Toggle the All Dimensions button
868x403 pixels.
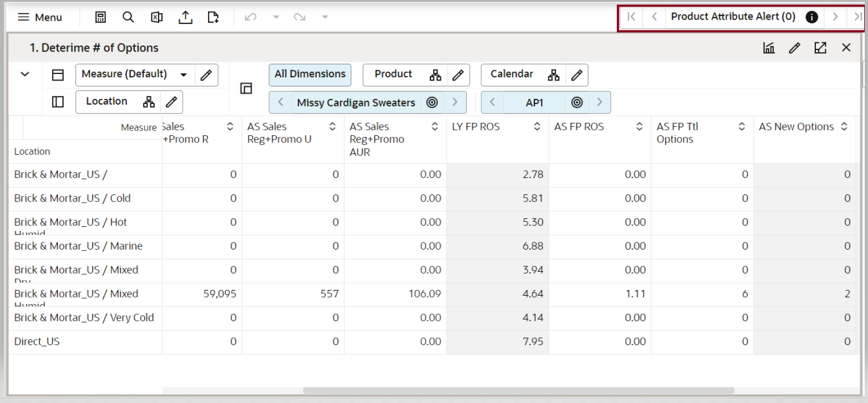(310, 75)
